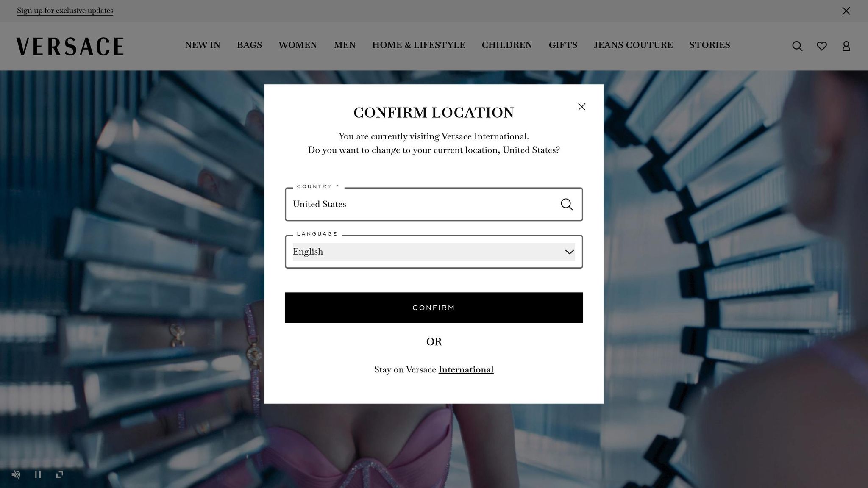Open the Children menu
Viewport: 868px width, 488px height.
[507, 45]
